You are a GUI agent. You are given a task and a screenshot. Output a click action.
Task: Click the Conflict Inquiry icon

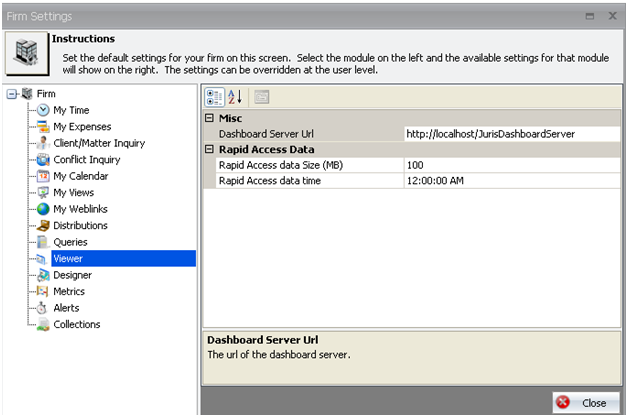43,160
